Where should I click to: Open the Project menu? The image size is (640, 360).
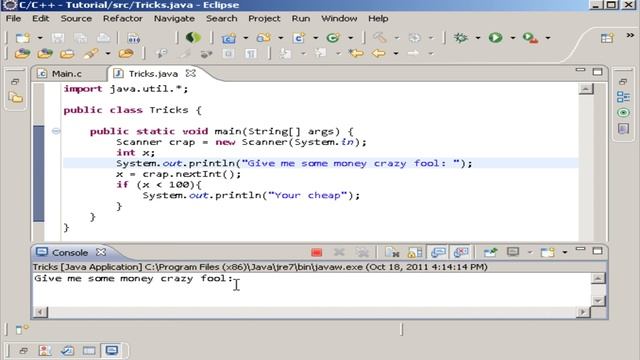click(264, 18)
